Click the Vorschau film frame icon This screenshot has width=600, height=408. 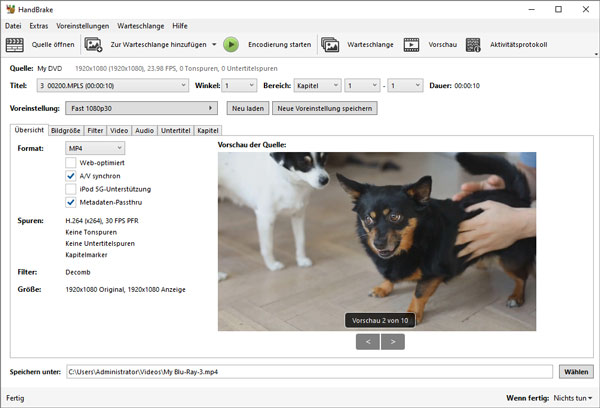(x=411, y=45)
